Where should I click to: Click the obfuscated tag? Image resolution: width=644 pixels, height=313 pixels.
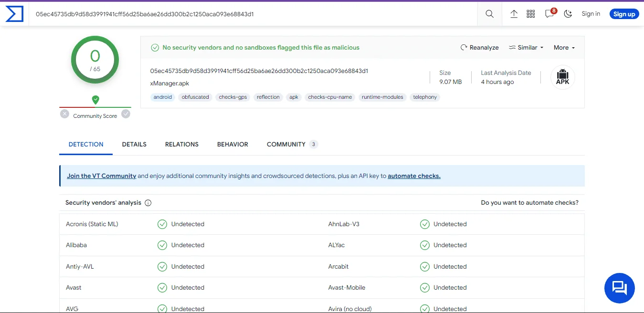tap(195, 97)
